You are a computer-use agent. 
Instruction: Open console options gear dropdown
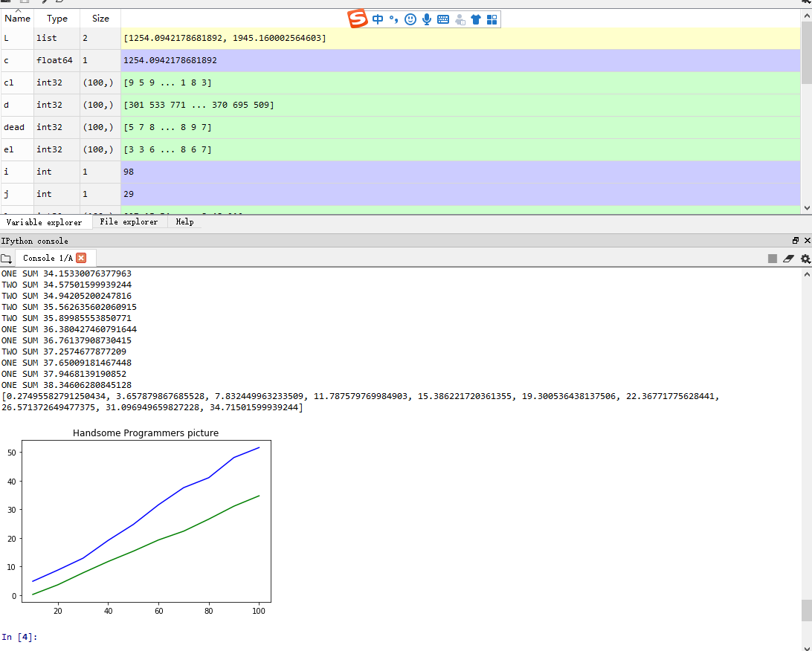[805, 258]
